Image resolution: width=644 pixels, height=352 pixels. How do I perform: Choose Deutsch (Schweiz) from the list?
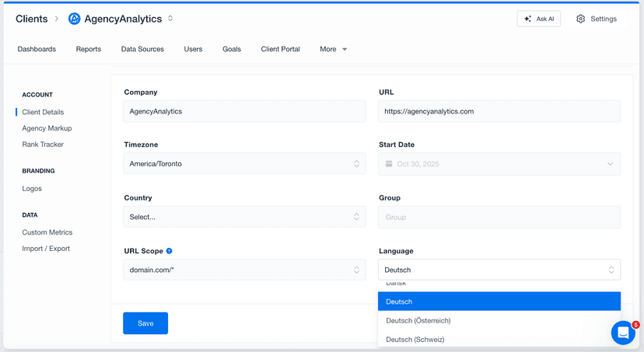(x=415, y=340)
